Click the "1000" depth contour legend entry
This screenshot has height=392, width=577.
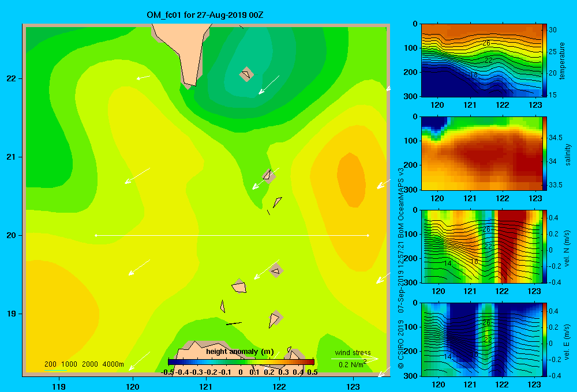[69, 364]
